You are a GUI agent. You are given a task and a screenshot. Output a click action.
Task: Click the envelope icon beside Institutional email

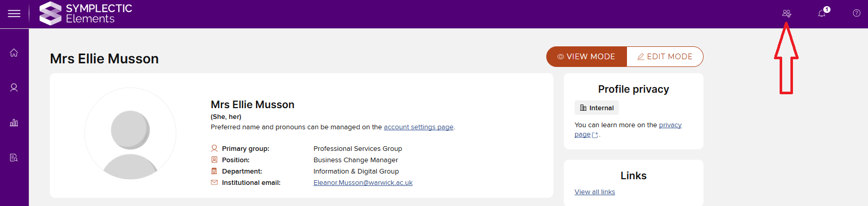click(x=214, y=183)
